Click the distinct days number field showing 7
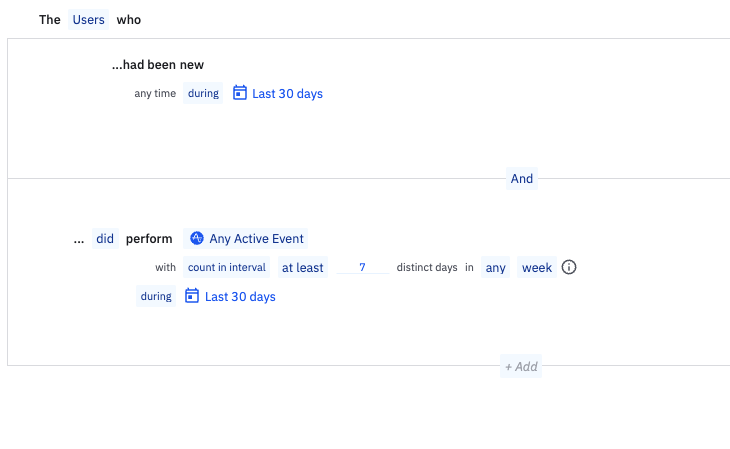 [362, 268]
